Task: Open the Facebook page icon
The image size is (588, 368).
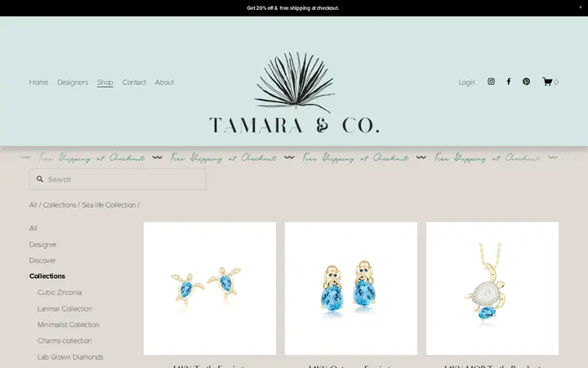Action: [509, 82]
